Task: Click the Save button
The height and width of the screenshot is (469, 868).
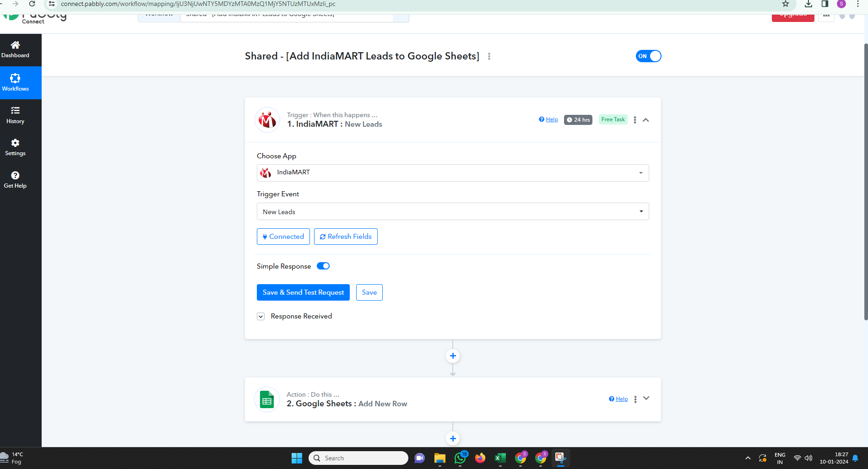Action: [369, 292]
